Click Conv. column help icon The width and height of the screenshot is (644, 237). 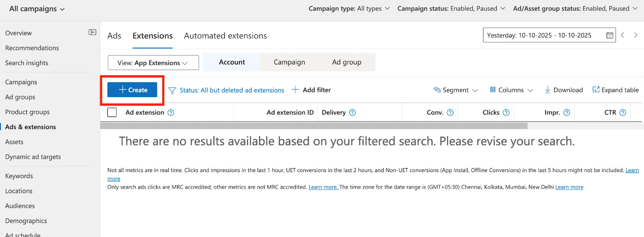(450, 112)
